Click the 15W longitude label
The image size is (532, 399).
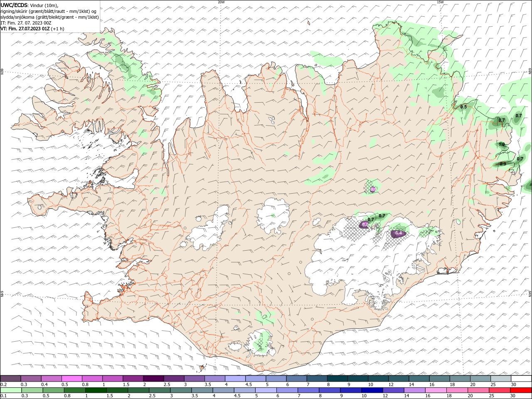(440, 2)
